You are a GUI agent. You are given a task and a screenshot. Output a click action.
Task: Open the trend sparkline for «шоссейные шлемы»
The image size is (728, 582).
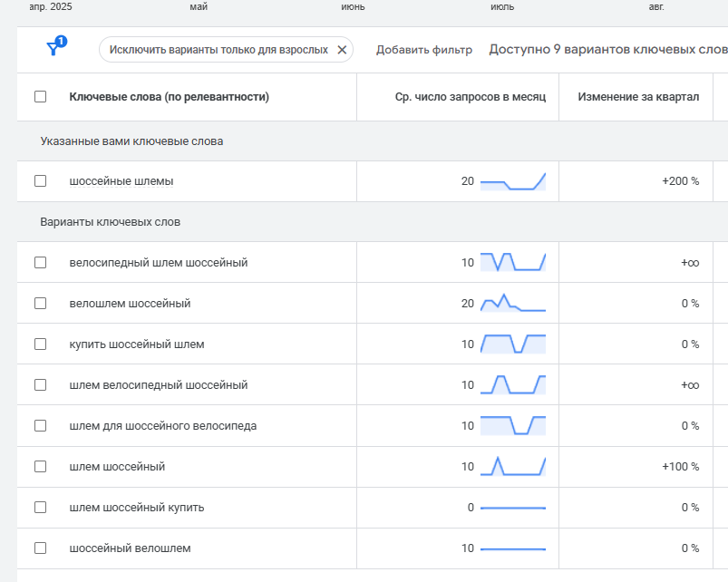pos(512,181)
